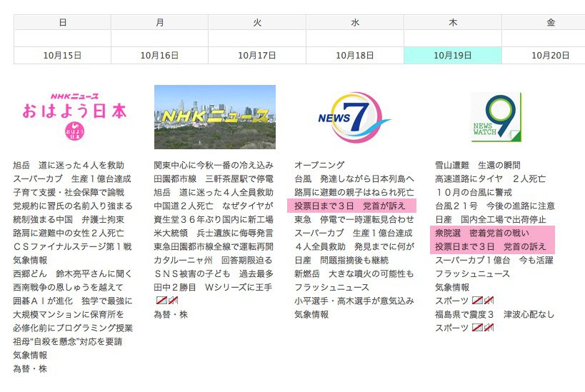Open the NEWS 7 program logo
This screenshot has height=392, width=585.
[x=354, y=118]
